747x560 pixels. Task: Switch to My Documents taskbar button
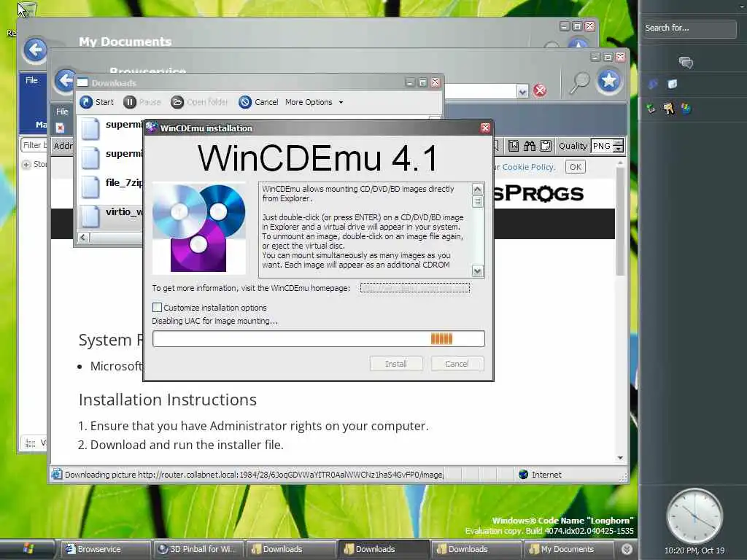point(568,549)
